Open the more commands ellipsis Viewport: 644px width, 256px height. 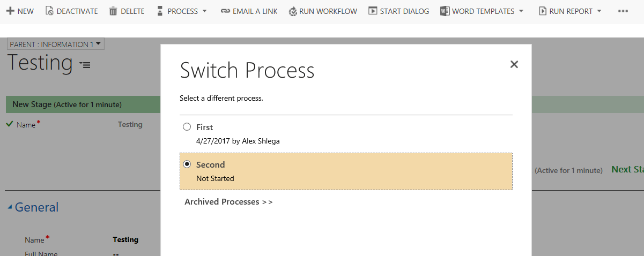pos(623,11)
